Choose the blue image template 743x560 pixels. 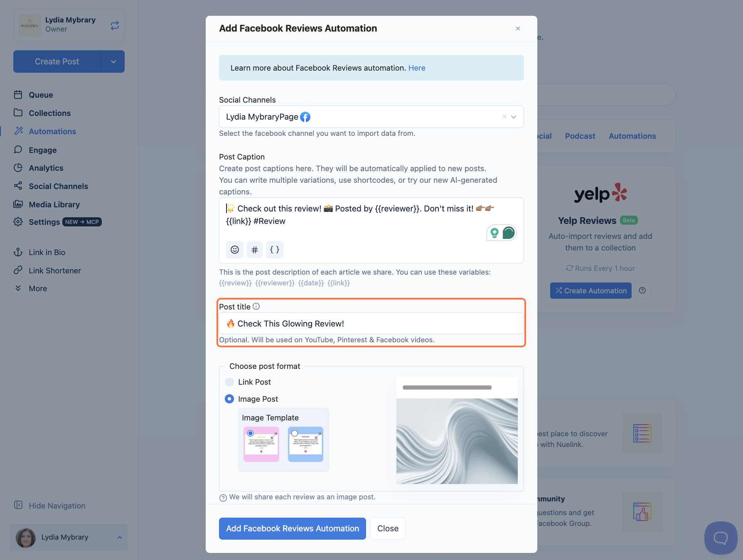(305, 444)
